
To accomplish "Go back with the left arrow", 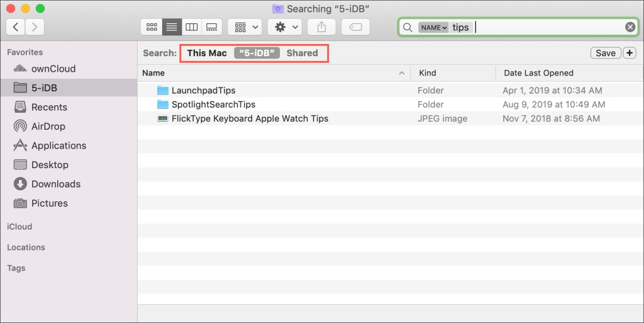I will point(16,27).
